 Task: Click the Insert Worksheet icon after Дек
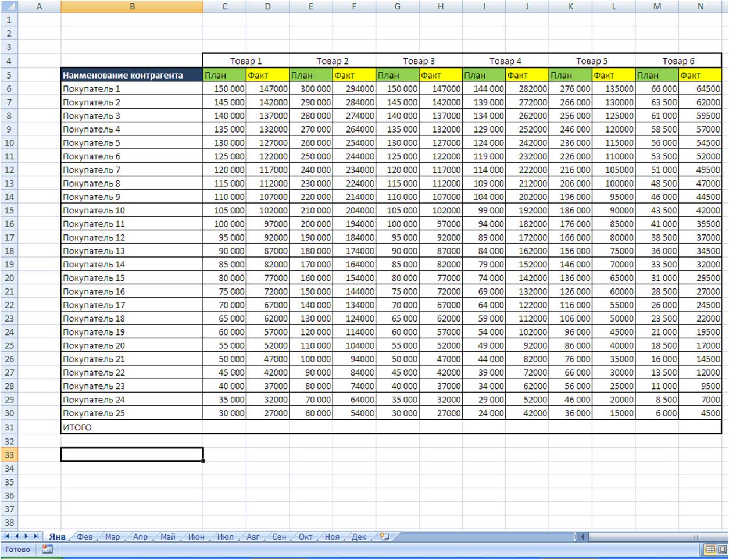tap(384, 536)
